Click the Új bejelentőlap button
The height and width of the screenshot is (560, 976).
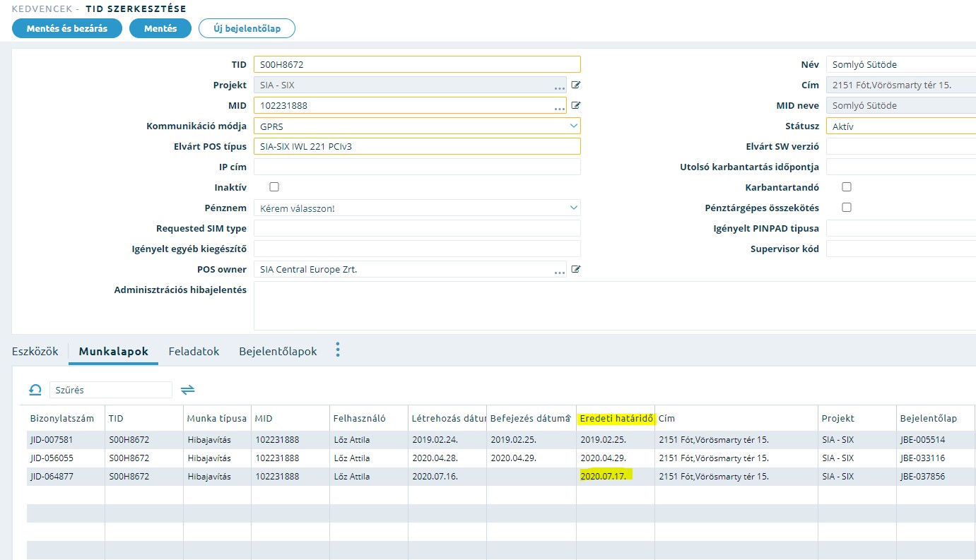247,28
